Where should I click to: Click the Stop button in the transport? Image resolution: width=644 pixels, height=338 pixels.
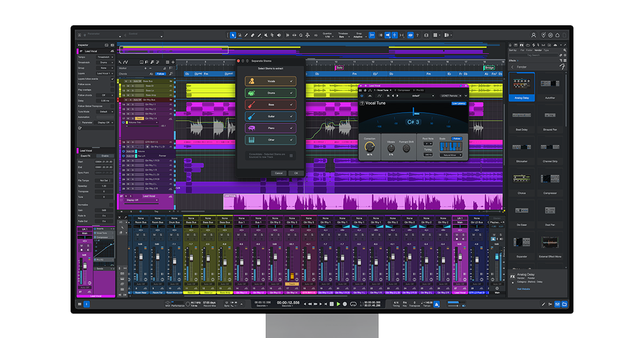331,304
